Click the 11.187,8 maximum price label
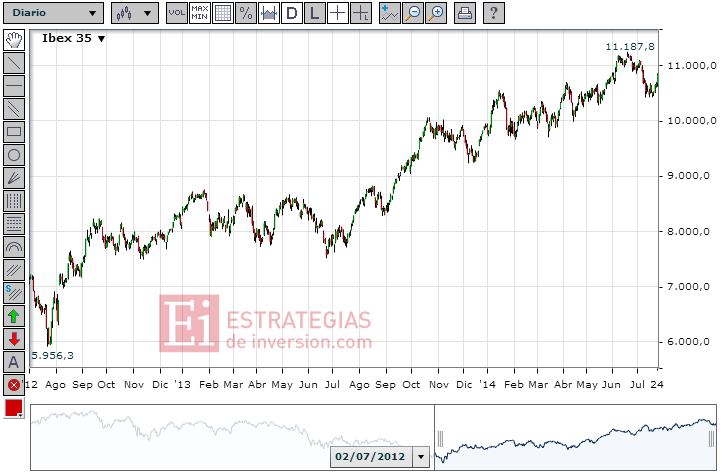Viewport: 722px width, 475px height. [629, 46]
